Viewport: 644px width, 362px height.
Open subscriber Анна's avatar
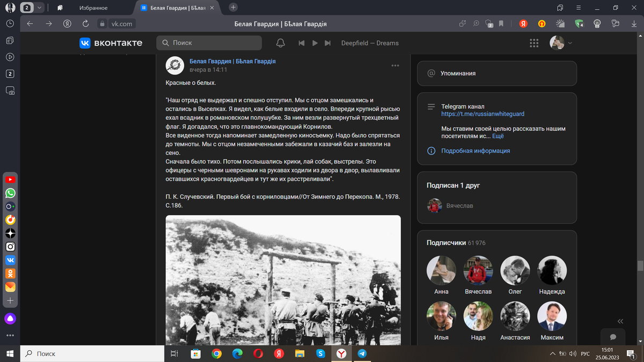point(441,270)
